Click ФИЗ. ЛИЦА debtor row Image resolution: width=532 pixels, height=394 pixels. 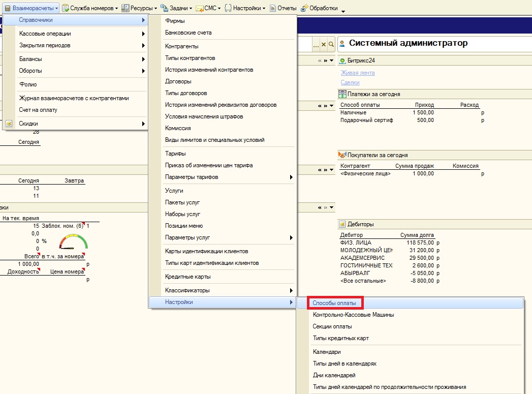390,243
